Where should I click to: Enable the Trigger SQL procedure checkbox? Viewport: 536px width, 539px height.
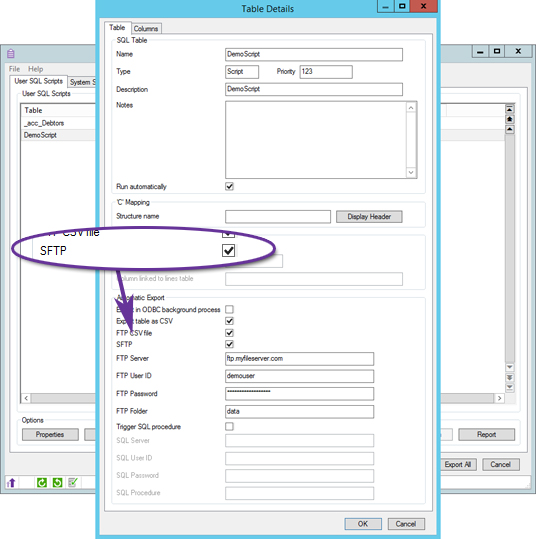pyautogui.click(x=229, y=427)
